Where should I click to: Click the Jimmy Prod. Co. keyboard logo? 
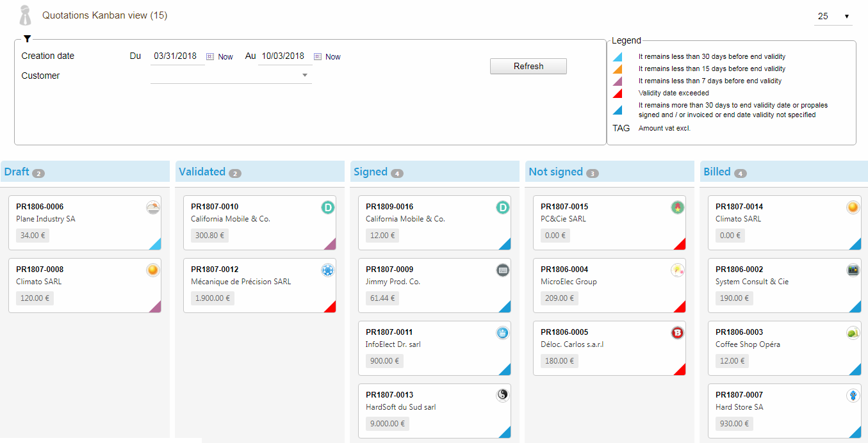coord(503,270)
